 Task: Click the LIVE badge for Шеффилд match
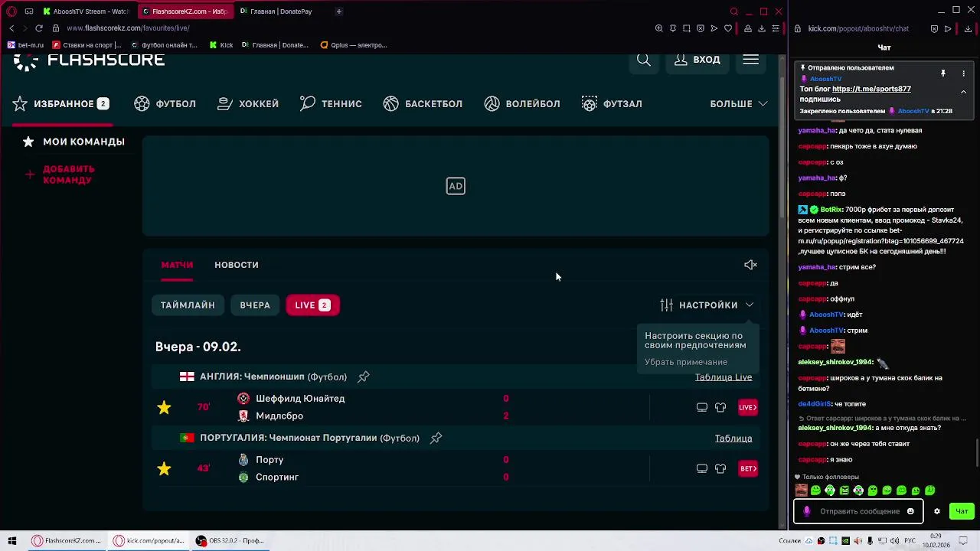pos(748,407)
